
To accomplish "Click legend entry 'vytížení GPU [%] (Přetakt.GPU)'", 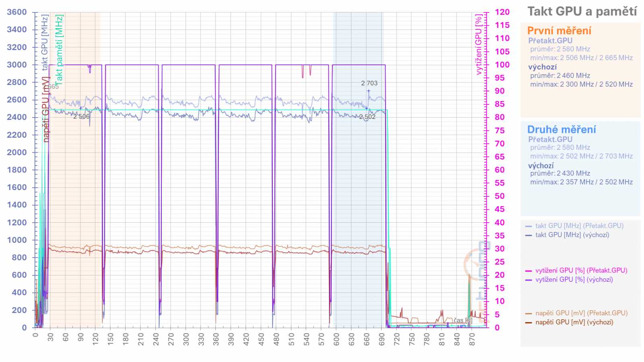I will click(581, 270).
